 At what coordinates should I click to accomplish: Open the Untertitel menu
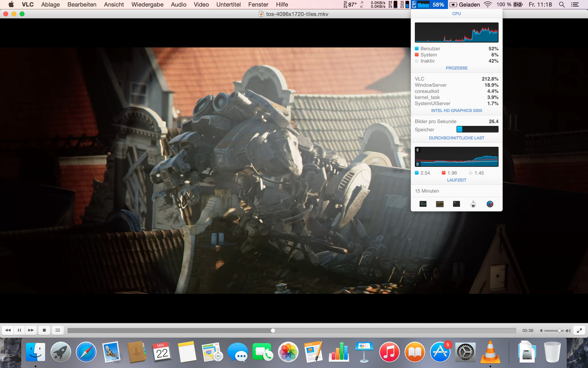pos(228,5)
